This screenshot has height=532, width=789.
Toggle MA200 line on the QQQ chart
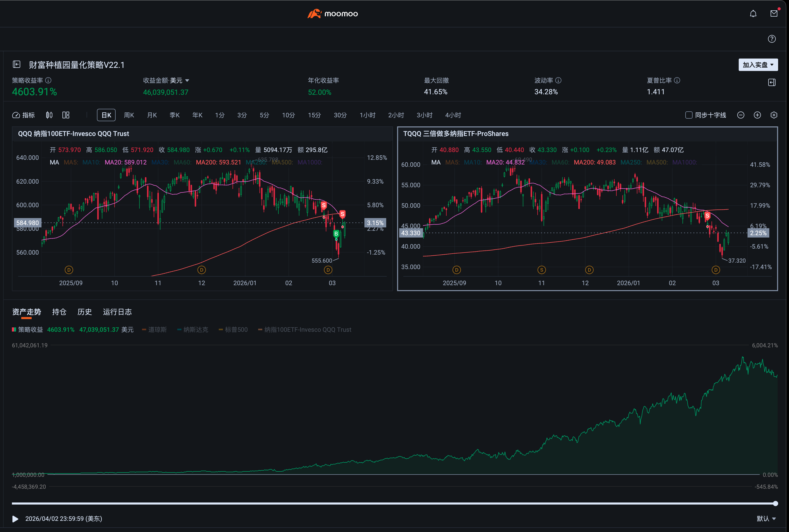click(218, 162)
